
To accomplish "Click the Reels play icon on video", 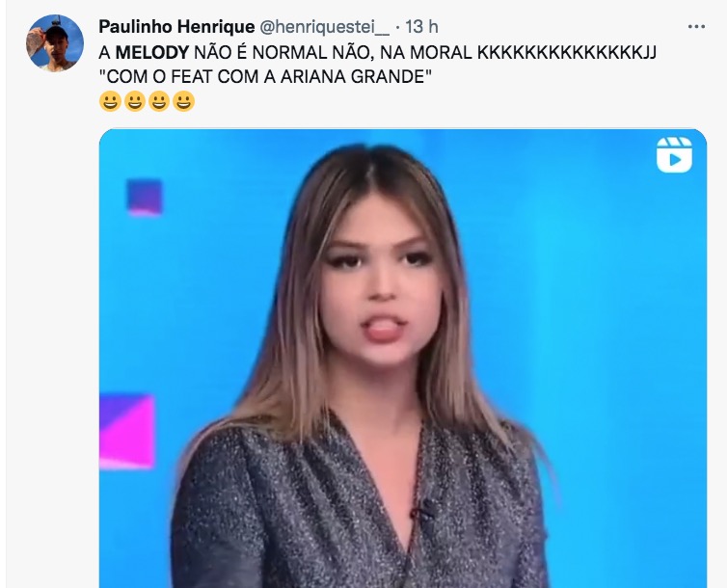I will [x=674, y=155].
